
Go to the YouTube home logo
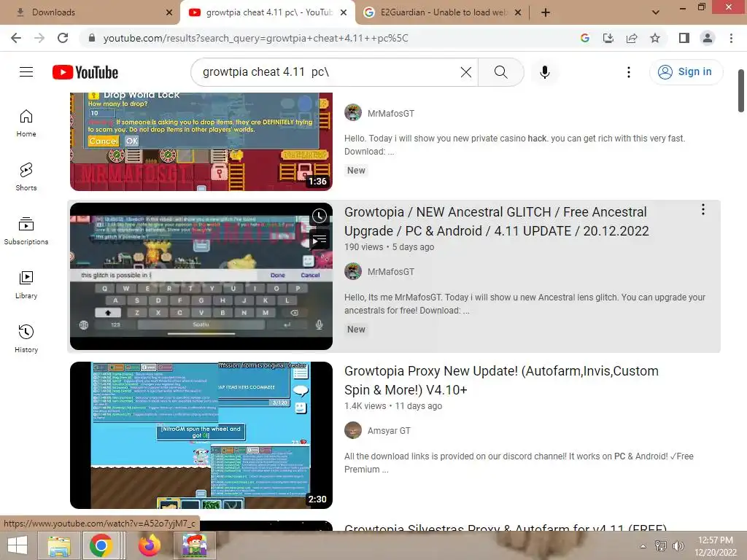[85, 72]
